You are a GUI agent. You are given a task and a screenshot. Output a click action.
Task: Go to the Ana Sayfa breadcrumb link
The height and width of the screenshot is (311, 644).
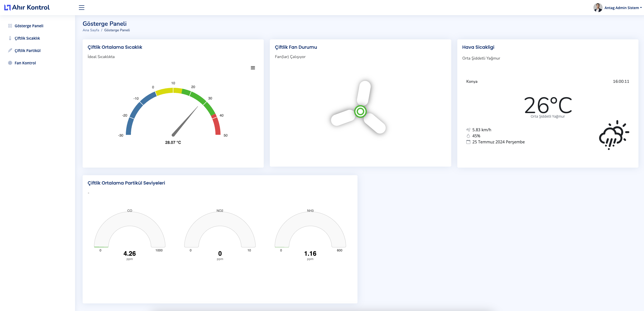pos(91,30)
